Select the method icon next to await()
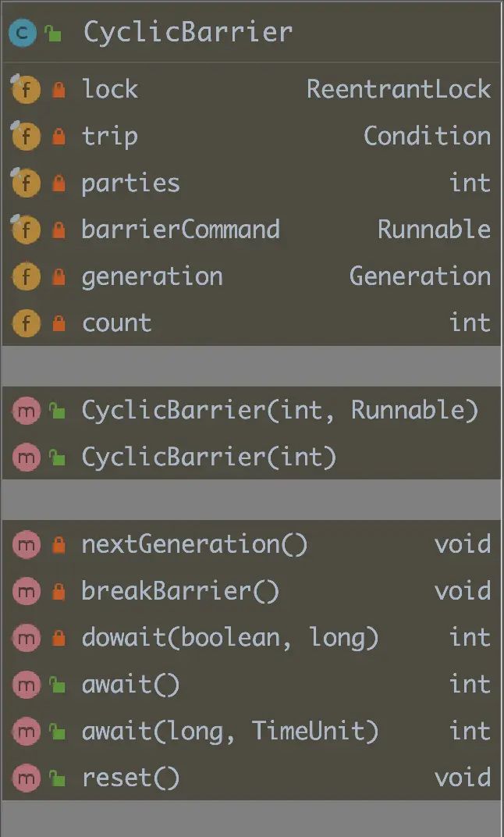Screen dimensions: 504x837 tap(24, 685)
